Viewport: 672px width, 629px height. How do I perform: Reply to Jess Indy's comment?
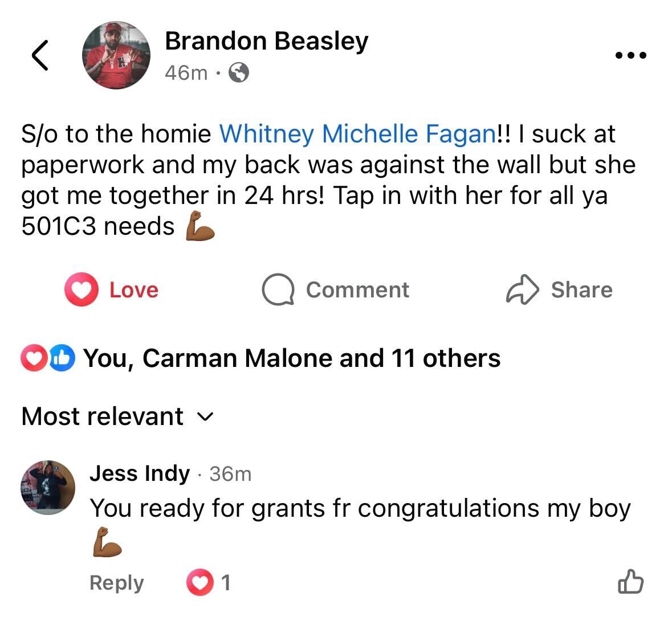pos(116,583)
